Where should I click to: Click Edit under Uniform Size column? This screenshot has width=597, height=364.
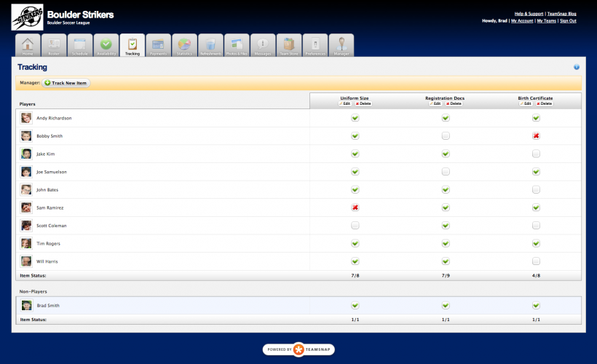(346, 103)
